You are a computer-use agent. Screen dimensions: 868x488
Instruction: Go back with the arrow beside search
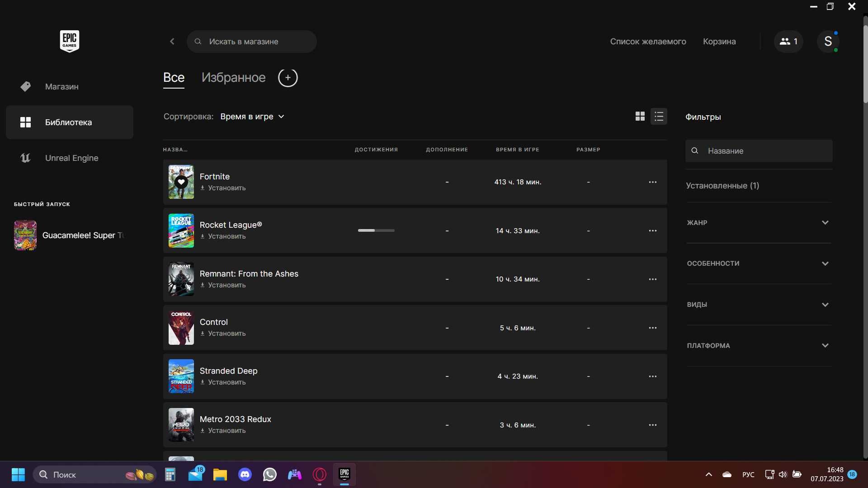(x=172, y=42)
